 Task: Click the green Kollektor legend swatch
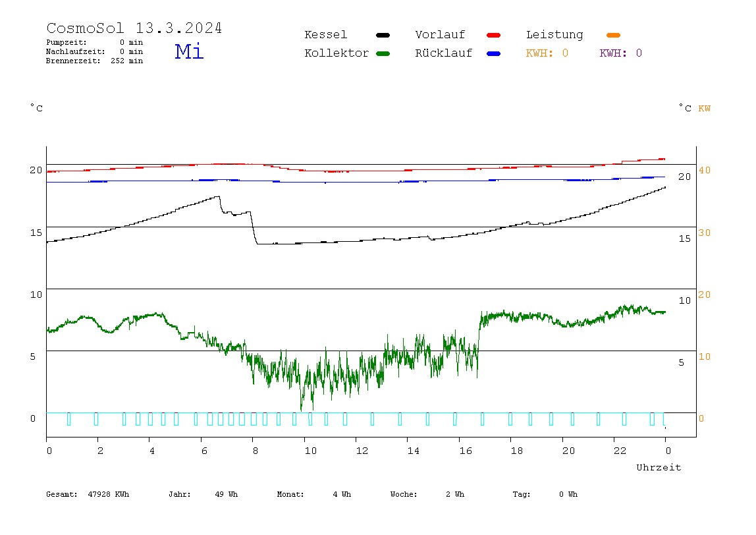(383, 53)
